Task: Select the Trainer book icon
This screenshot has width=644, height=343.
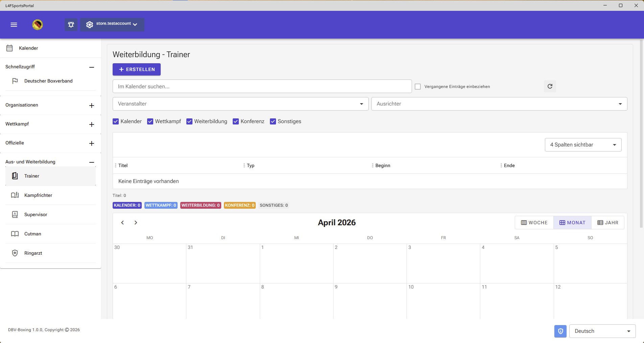Action: point(15,176)
